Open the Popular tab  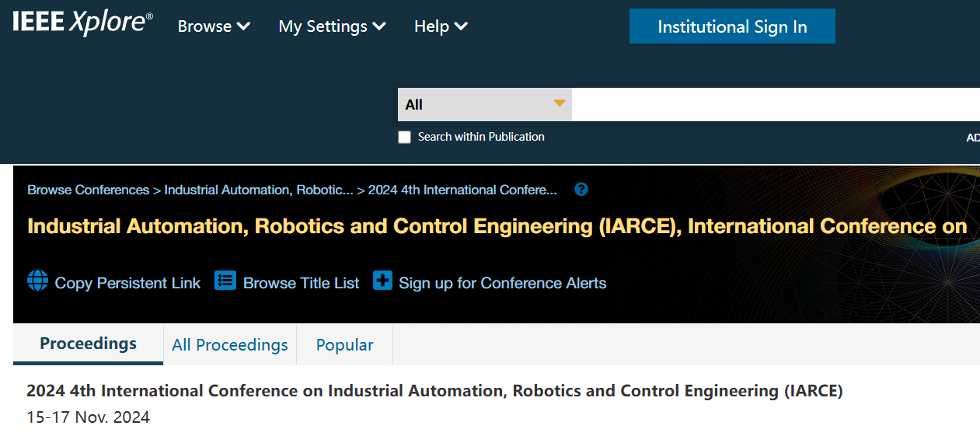click(345, 345)
